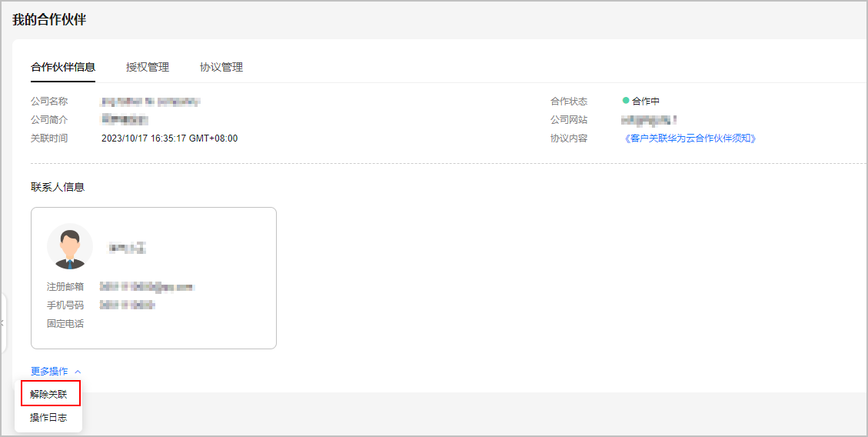
Task: Click the 固定电话 label in contact card
Action: (65, 324)
